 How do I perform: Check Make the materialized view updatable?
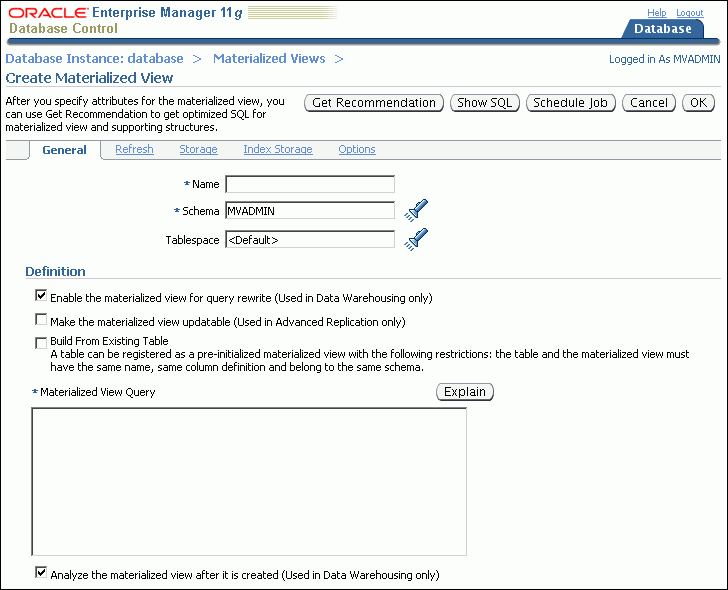click(41, 321)
